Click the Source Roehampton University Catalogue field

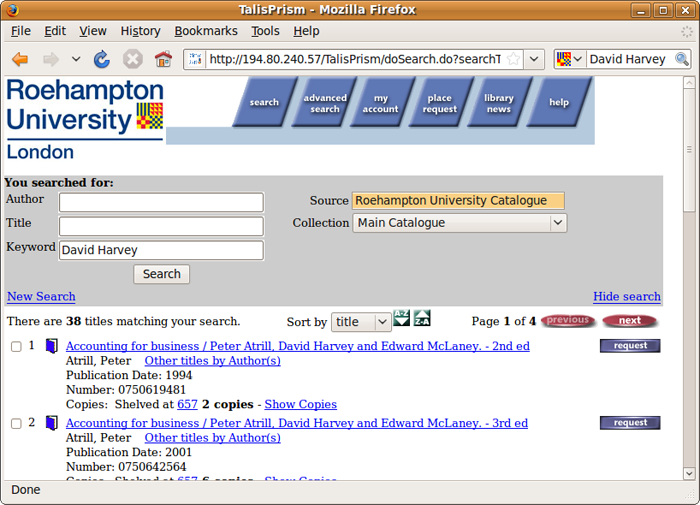pos(458,200)
